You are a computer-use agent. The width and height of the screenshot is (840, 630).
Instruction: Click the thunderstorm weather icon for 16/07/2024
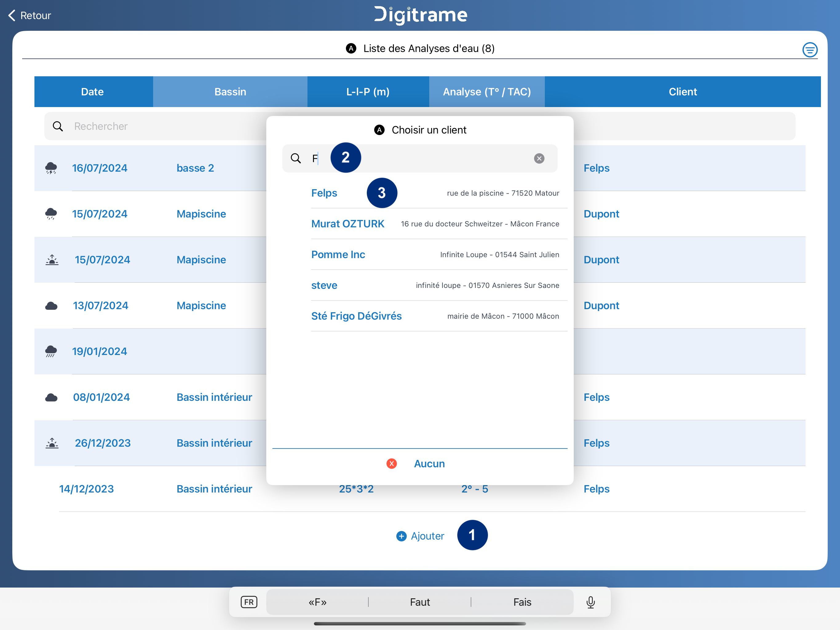(51, 168)
